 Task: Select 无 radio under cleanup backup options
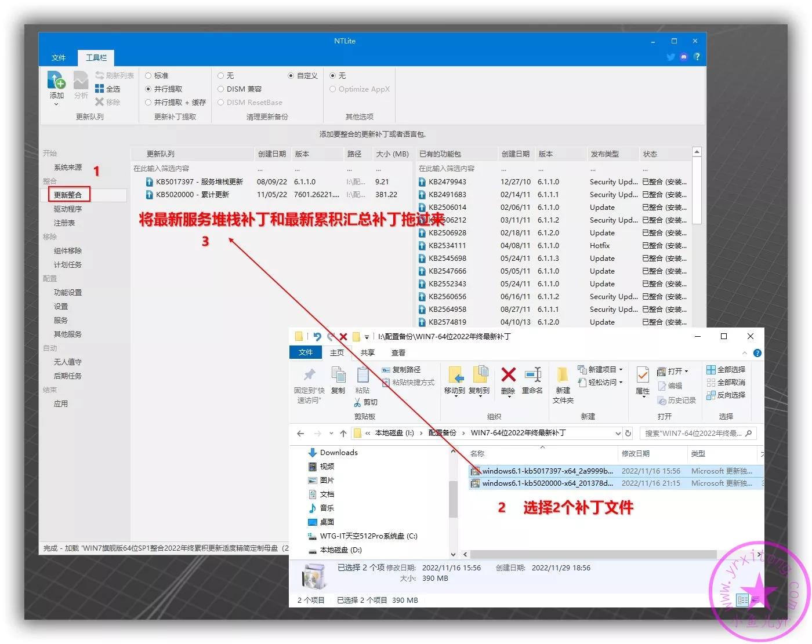pos(221,76)
